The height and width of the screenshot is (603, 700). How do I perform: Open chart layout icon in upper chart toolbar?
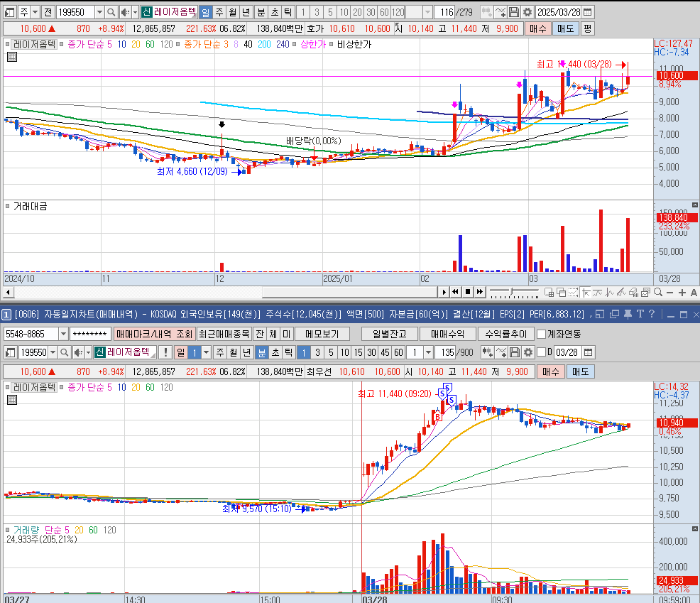[x=9, y=12]
